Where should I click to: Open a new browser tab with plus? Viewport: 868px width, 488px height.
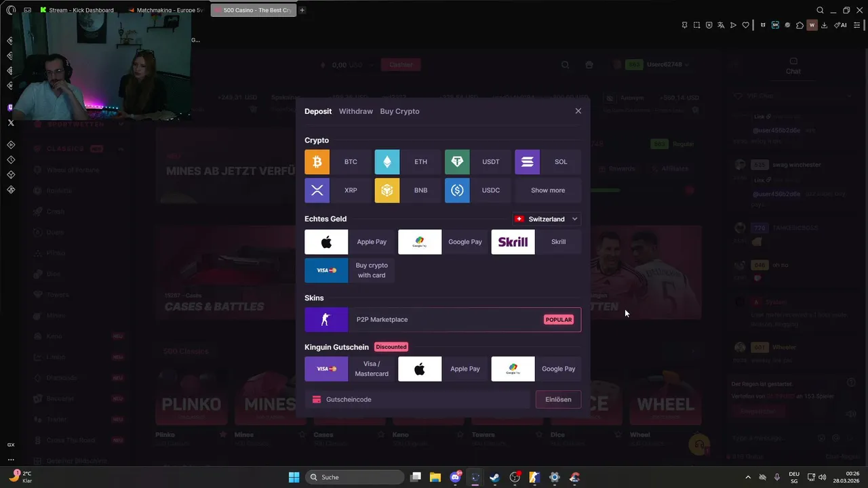[302, 10]
